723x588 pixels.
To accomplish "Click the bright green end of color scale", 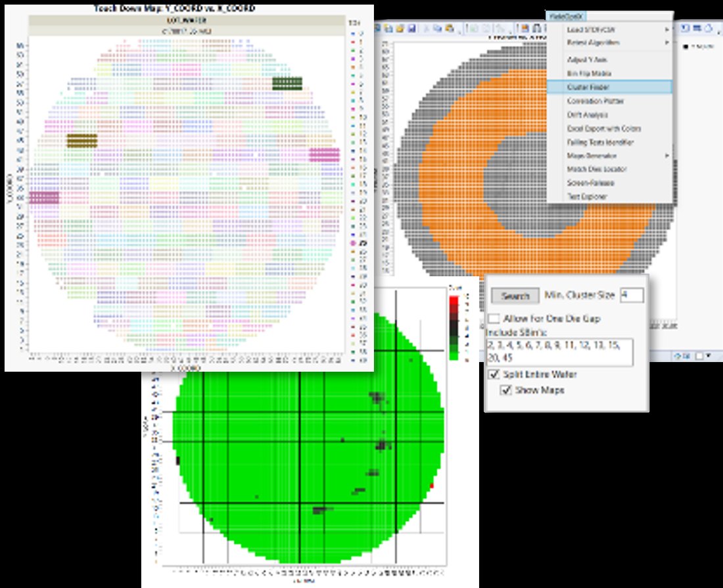I will click(x=454, y=355).
